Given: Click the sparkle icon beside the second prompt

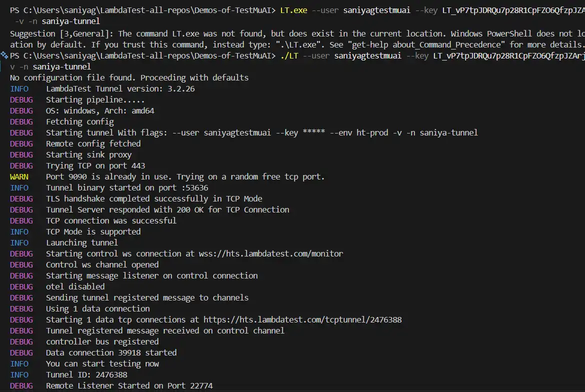Looking at the screenshot, I should pyautogui.click(x=4, y=55).
